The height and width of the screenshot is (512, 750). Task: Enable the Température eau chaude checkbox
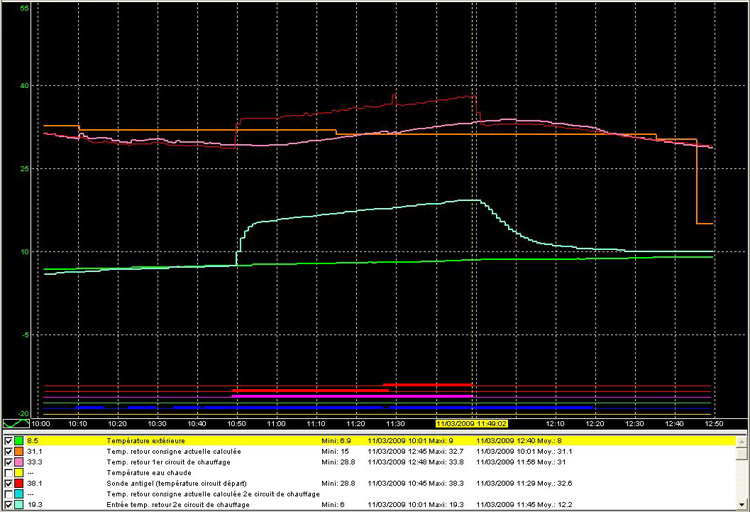pyautogui.click(x=9, y=472)
